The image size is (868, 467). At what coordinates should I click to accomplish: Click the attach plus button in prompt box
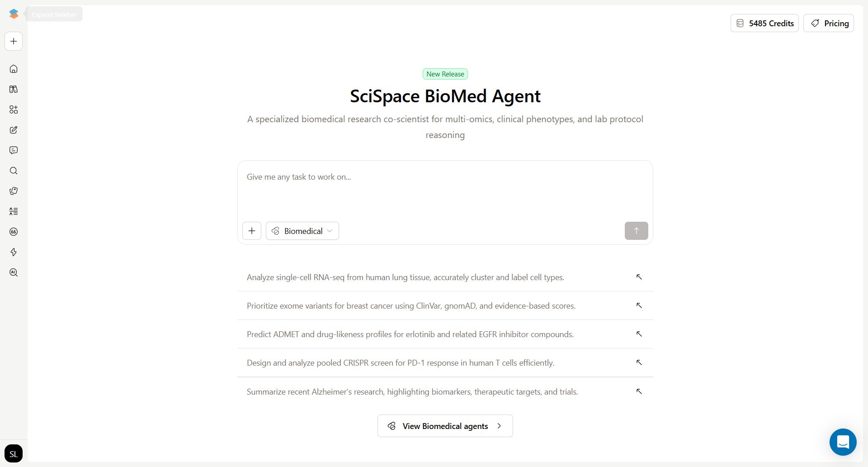tap(252, 231)
